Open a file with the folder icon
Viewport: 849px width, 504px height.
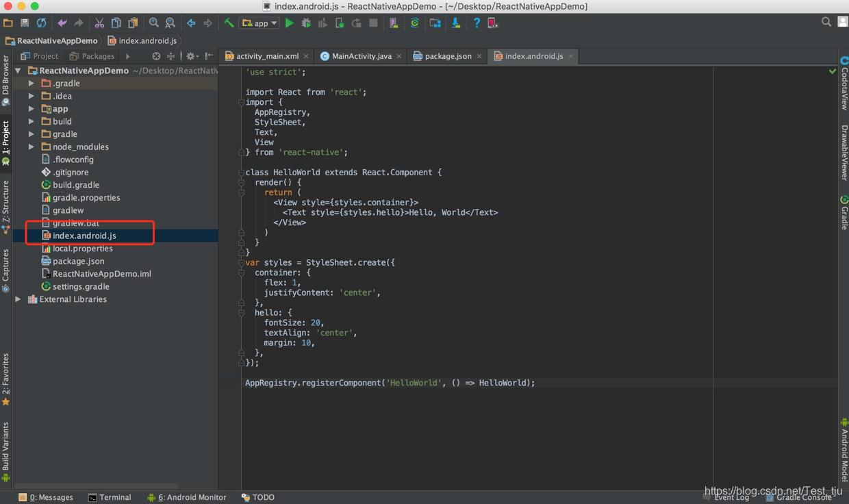pyautogui.click(x=8, y=23)
